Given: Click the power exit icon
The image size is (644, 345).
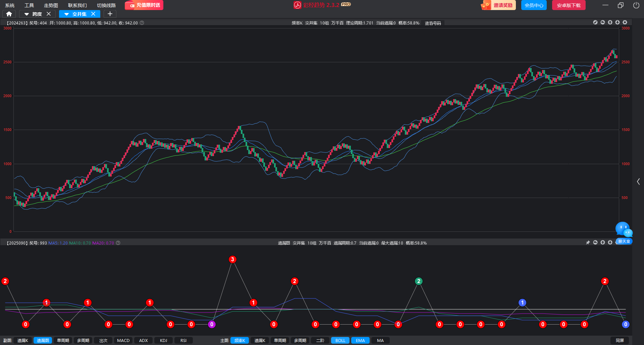Looking at the screenshot, I should coord(636,5).
